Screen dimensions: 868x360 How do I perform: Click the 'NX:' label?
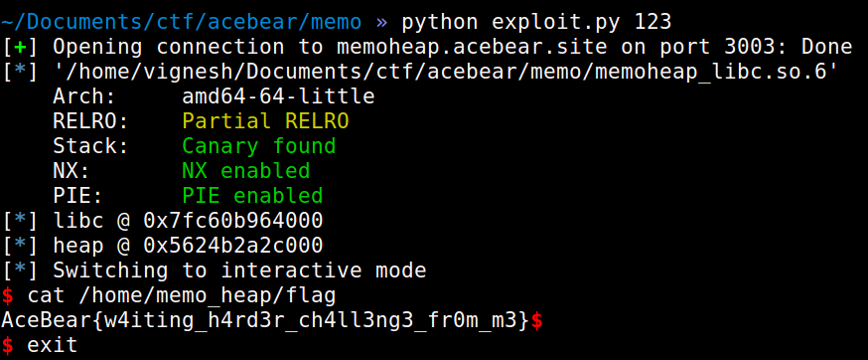click(x=72, y=171)
